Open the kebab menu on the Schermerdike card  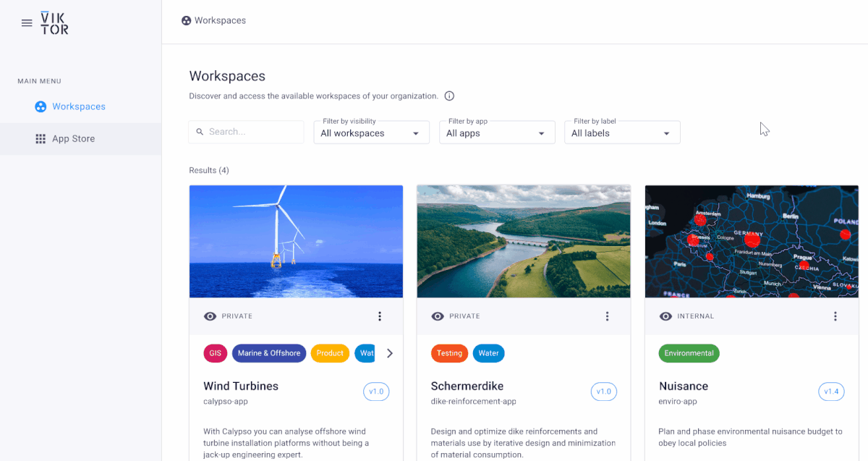click(607, 316)
